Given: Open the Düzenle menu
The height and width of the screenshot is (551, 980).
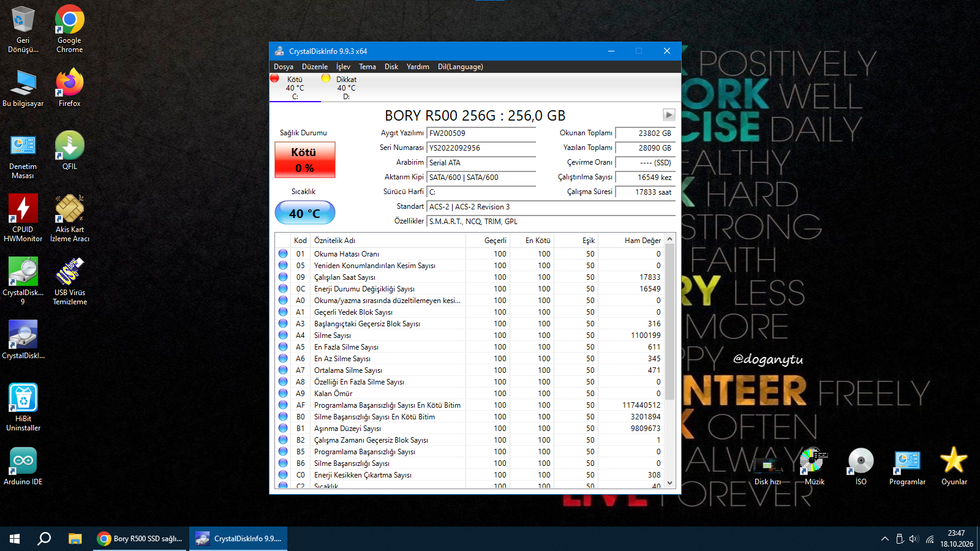Looking at the screenshot, I should pyautogui.click(x=314, y=67).
